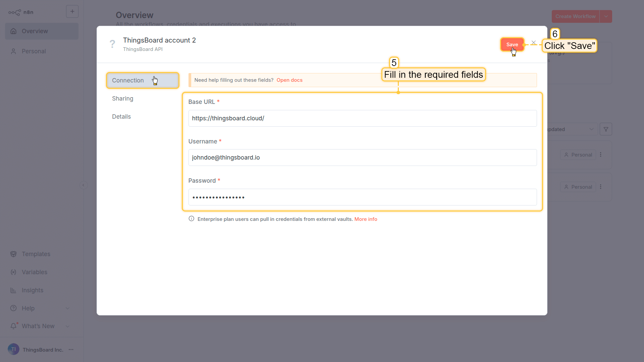Open the docs link
Viewport: 644px width, 362px height.
coord(289,80)
